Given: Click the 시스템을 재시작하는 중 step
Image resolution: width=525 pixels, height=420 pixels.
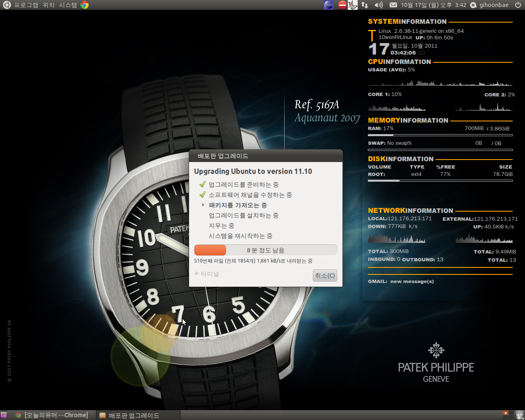Looking at the screenshot, I should coord(240,236).
